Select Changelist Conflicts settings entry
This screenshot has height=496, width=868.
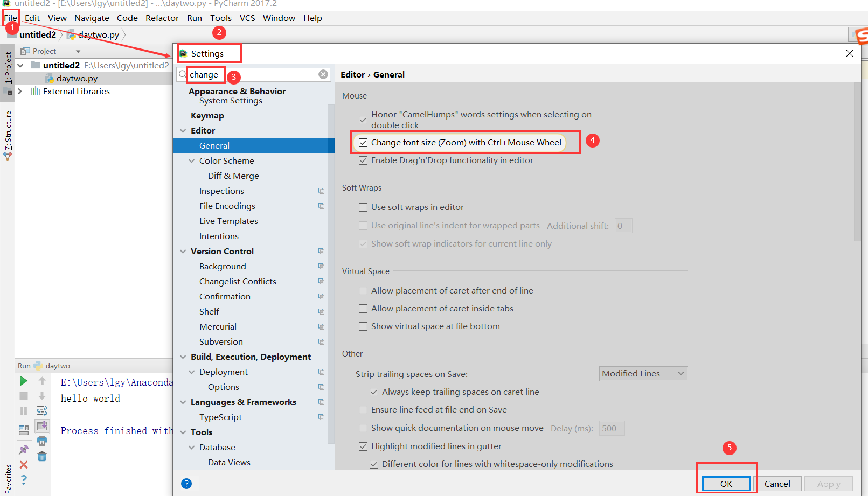[x=238, y=282]
